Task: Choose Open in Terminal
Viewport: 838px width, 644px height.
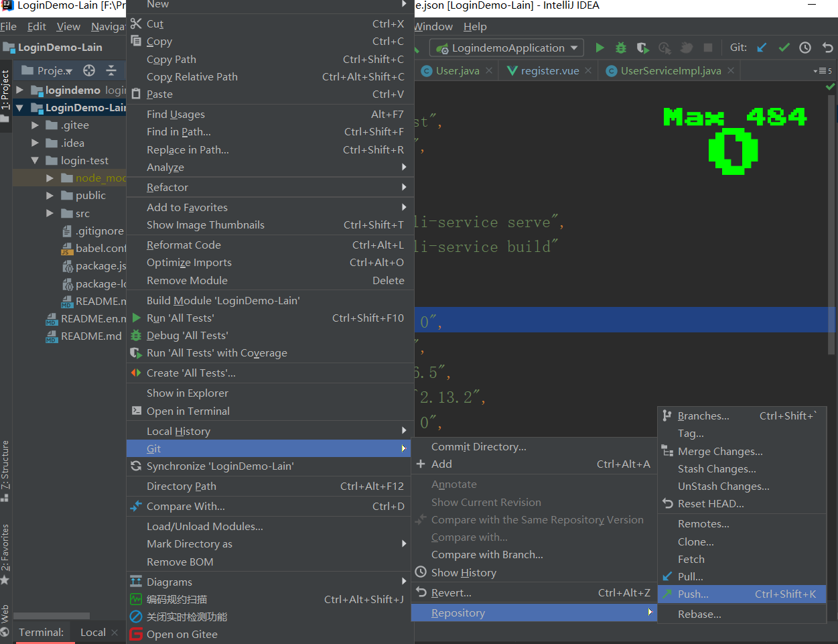Action: point(270,411)
